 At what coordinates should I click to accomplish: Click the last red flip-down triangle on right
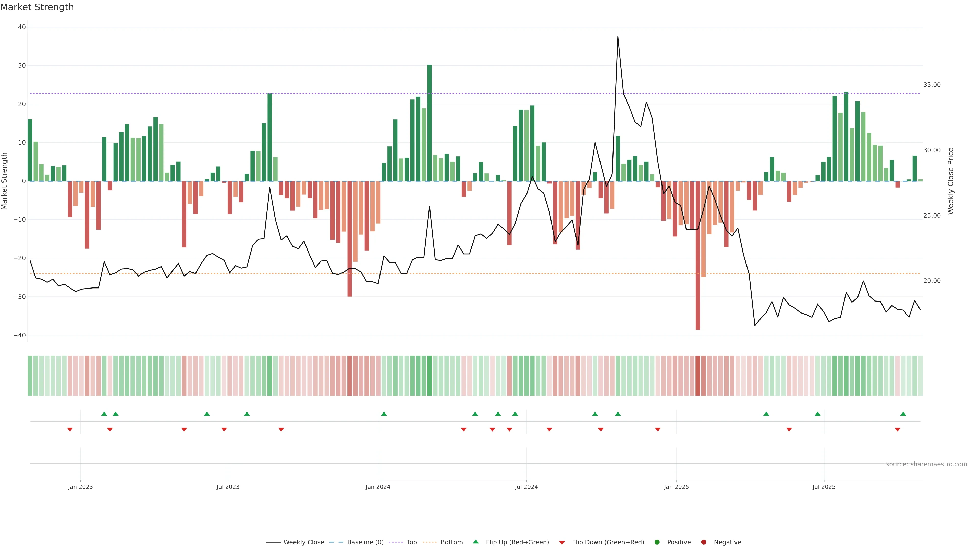898,429
